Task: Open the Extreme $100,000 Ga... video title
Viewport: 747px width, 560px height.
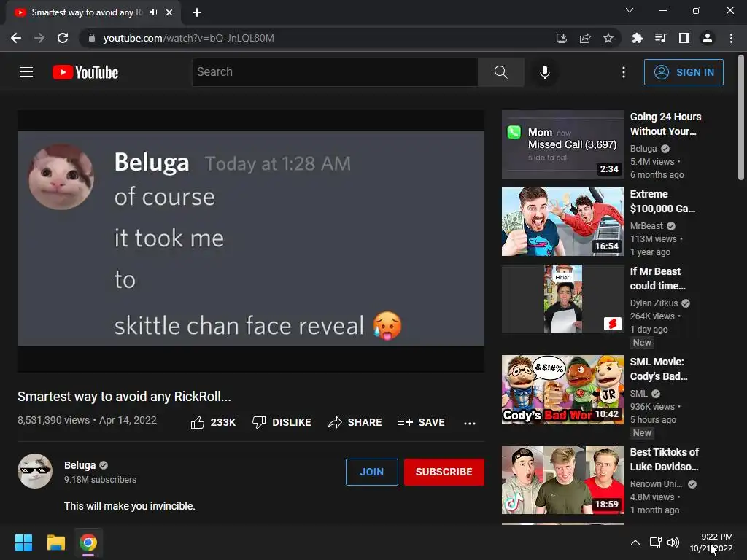Action: 662,201
